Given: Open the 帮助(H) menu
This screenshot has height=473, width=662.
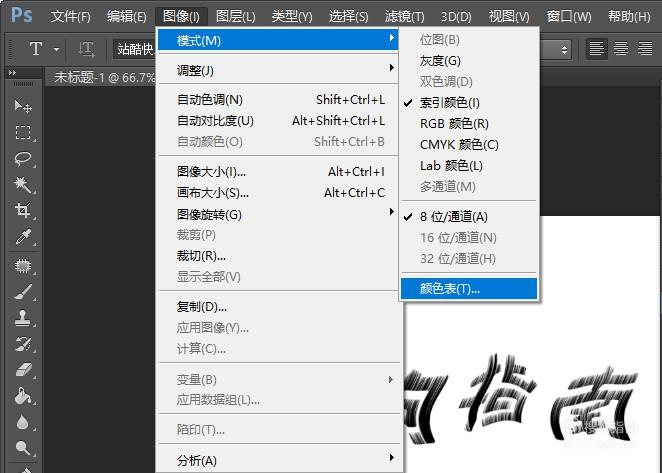Looking at the screenshot, I should coord(629,16).
